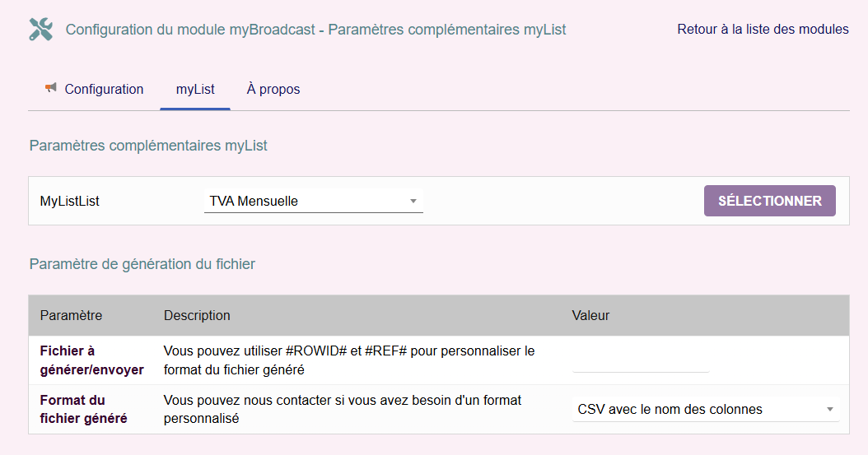The image size is (868, 455).
Task: Click the megaphone icon beside Configuration
Action: coord(51,88)
